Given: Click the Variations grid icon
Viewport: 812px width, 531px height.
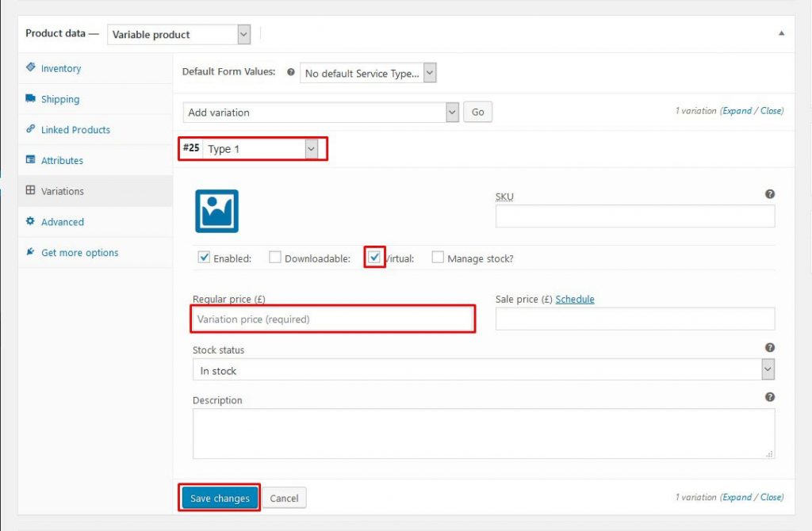Looking at the screenshot, I should point(32,191).
